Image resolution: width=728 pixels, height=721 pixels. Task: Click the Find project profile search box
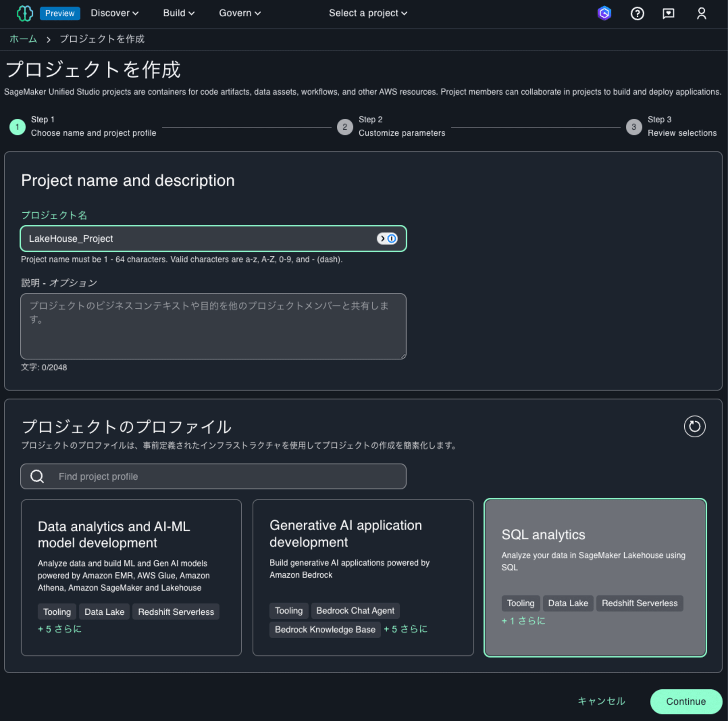[x=213, y=476]
